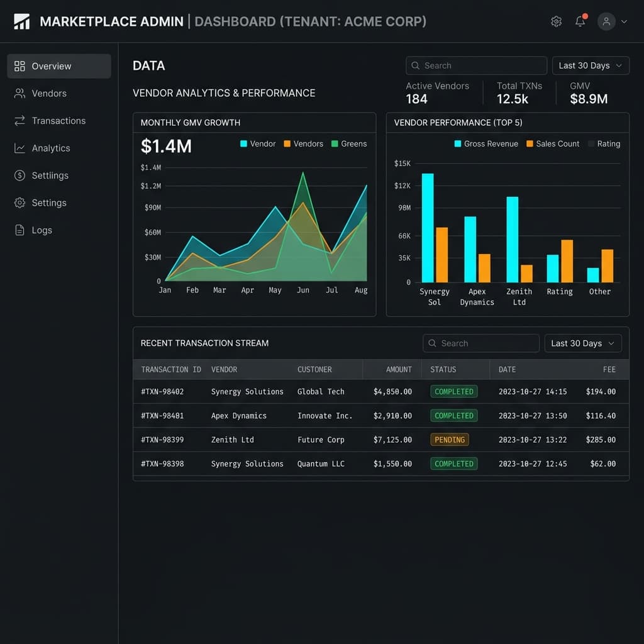Toggle the Vendor series in GMV legend
Screen dimensions: 644x644
tap(258, 144)
